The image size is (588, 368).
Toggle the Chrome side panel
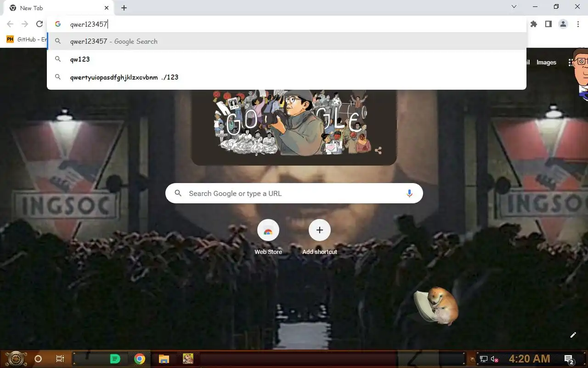548,24
